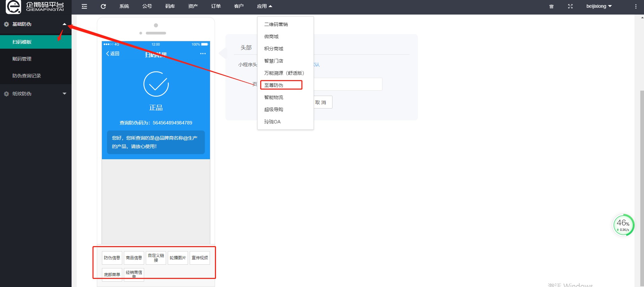Screen dimensions: 644x287
Task: Click the 商品信息 module button
Action: pyautogui.click(x=134, y=258)
